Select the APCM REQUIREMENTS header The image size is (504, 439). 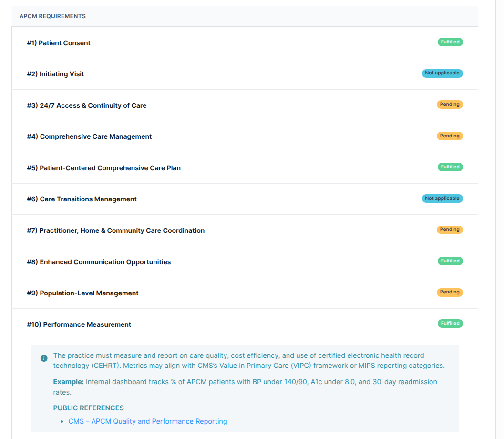coord(52,16)
